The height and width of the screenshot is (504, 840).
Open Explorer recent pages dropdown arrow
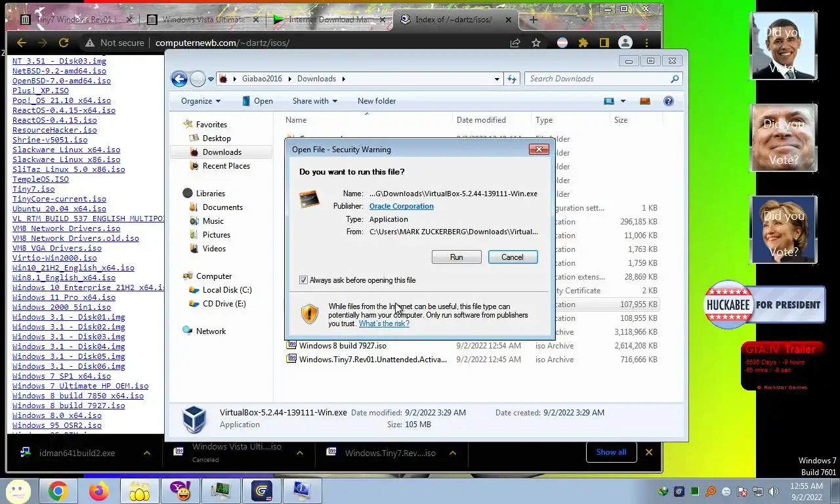click(211, 79)
